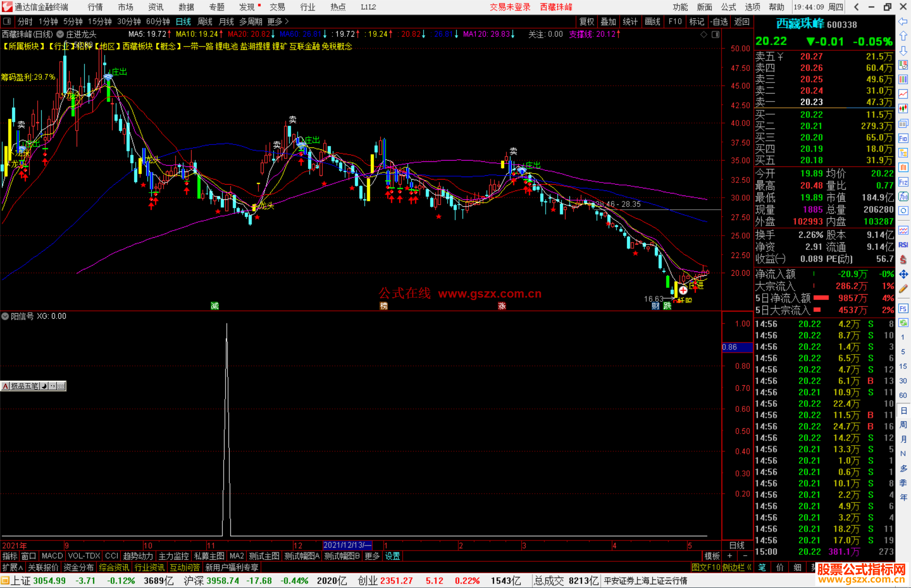Click the green refresh icon in sidebar
Viewport: 911px width, 588px height.
point(903,323)
